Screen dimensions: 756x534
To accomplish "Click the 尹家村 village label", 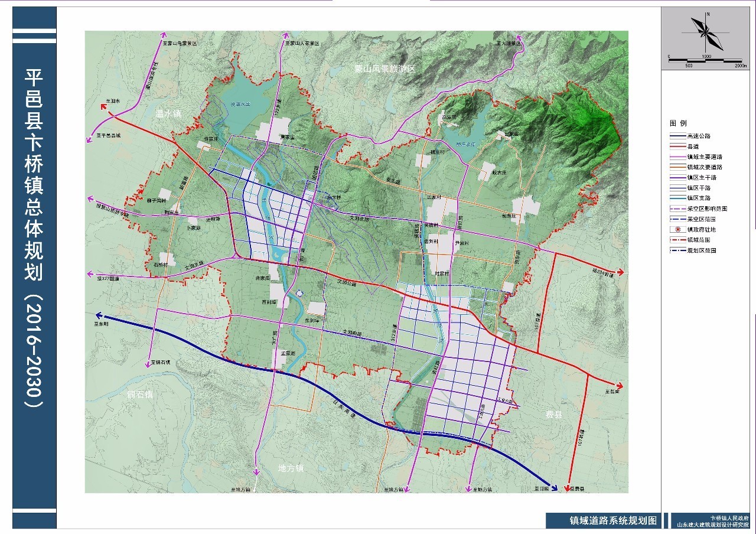I will click(462, 243).
